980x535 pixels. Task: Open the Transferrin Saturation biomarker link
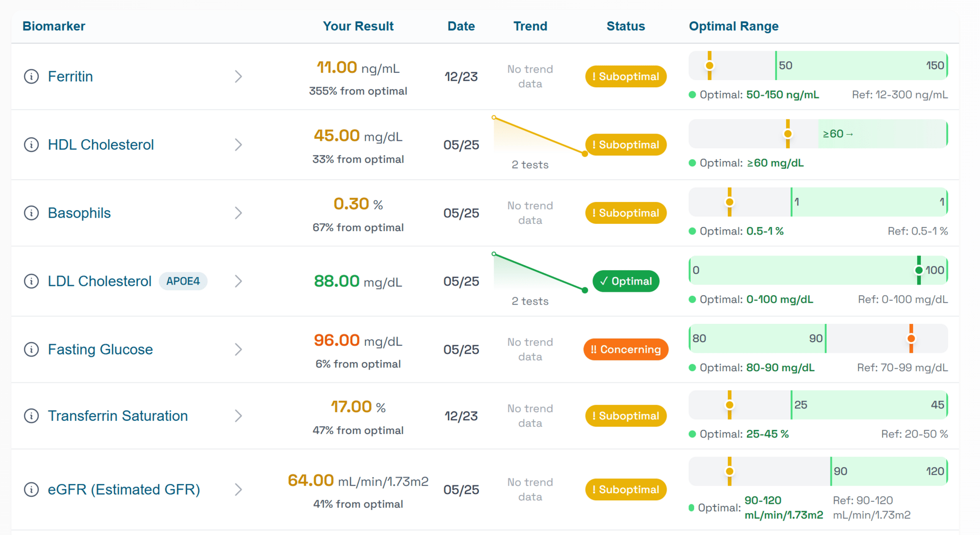pyautogui.click(x=117, y=416)
